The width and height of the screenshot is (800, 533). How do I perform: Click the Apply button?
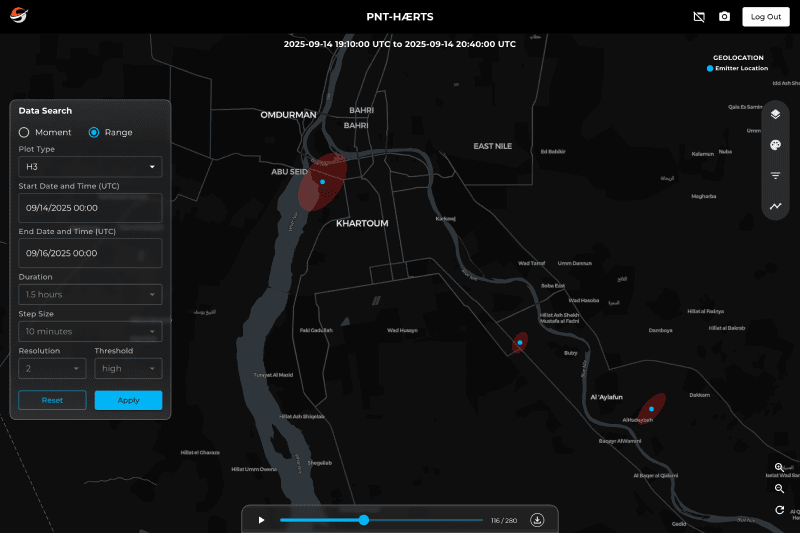(x=128, y=400)
